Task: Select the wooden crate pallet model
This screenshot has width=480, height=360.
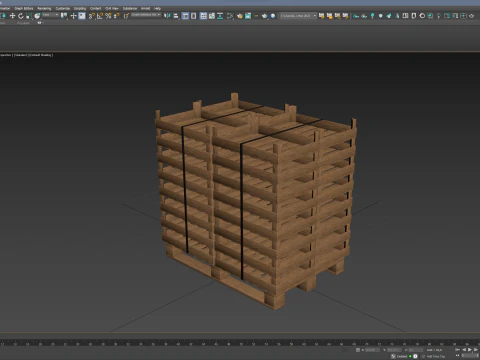Action: [257, 200]
